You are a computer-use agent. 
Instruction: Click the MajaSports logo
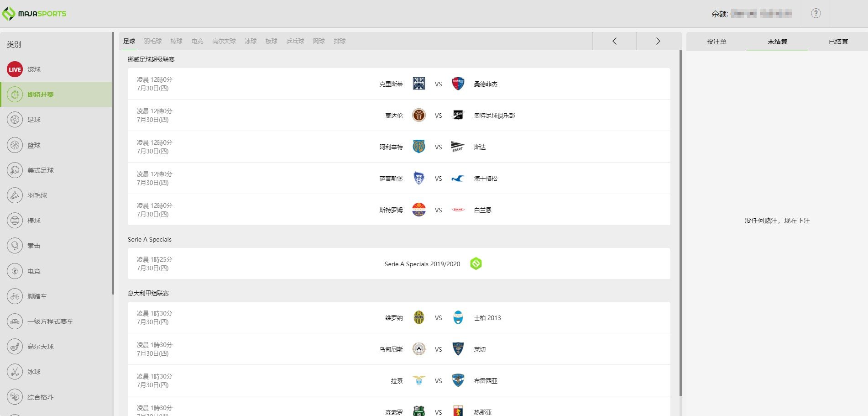(34, 14)
